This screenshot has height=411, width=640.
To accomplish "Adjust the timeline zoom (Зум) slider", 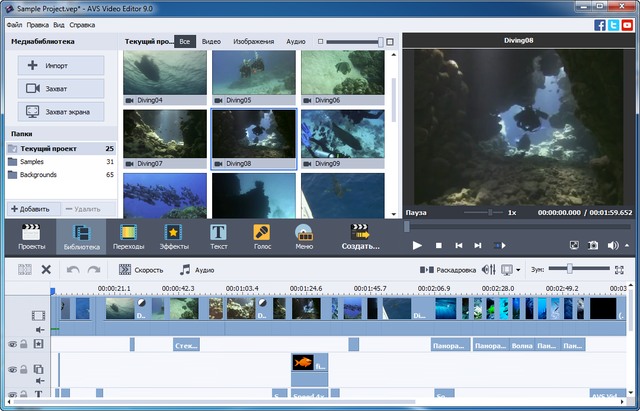I will [568, 269].
